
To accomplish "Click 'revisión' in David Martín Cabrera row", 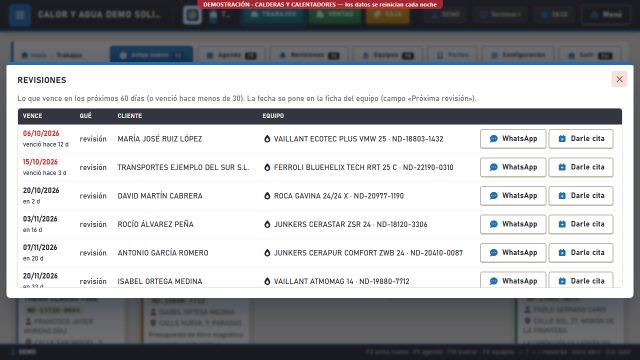I will tap(93, 196).
